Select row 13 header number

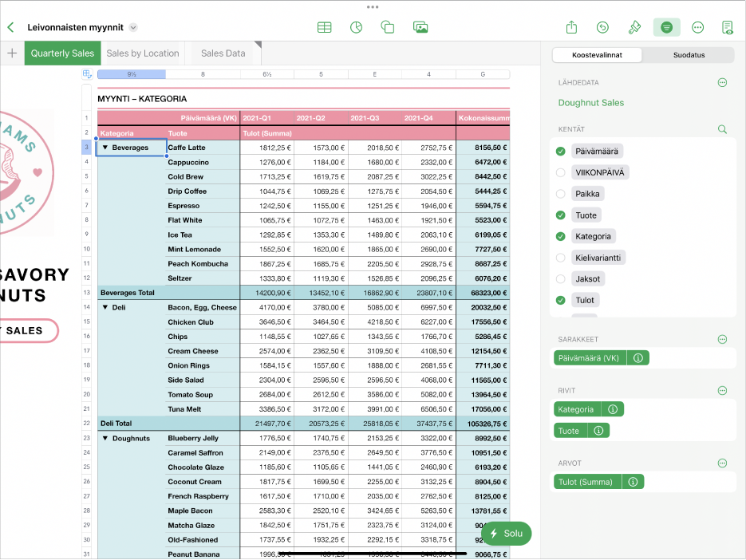click(87, 293)
